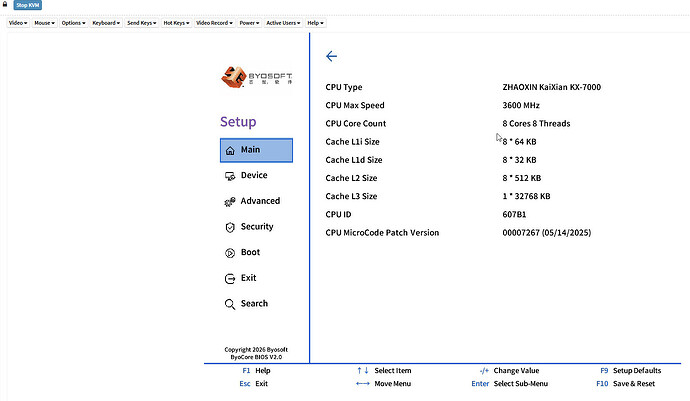Click the 8 * 64 KB value
Image resolution: width=690 pixels, height=401 pixels.
(x=519, y=142)
